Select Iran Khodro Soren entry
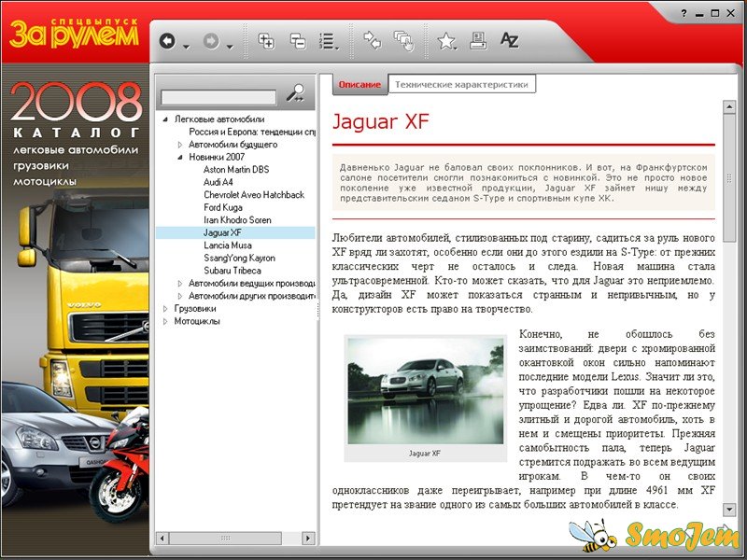 click(237, 220)
